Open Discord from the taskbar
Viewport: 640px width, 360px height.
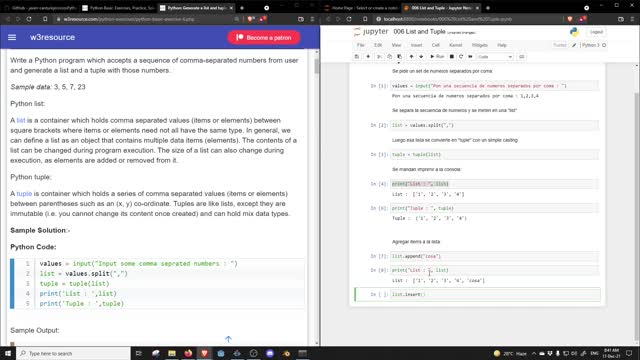pyautogui.click(x=270, y=353)
